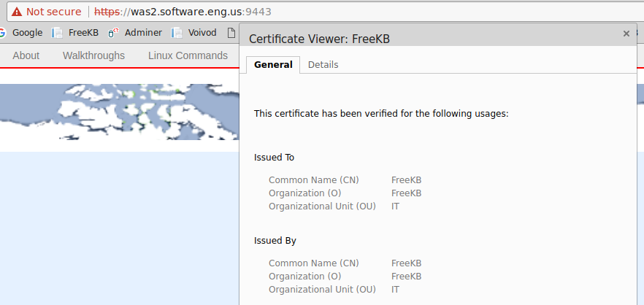The height and width of the screenshot is (305, 644).
Task: Click the blank page bookmark icon after Voivod
Action: [x=232, y=33]
